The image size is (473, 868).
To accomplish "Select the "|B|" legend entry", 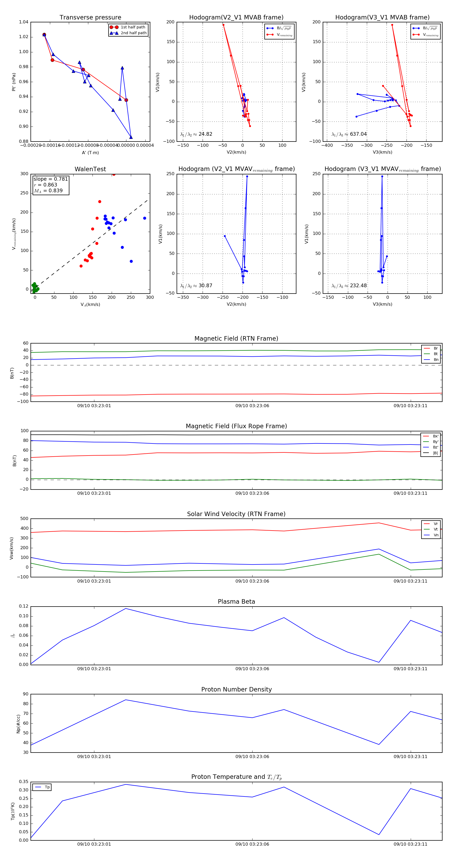I will pos(431,453).
